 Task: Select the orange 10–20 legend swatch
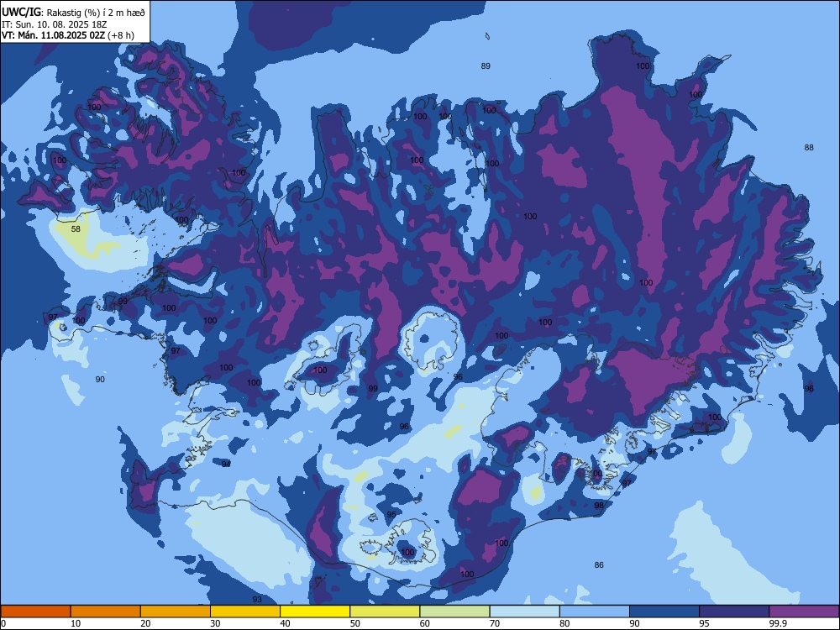coord(106,612)
